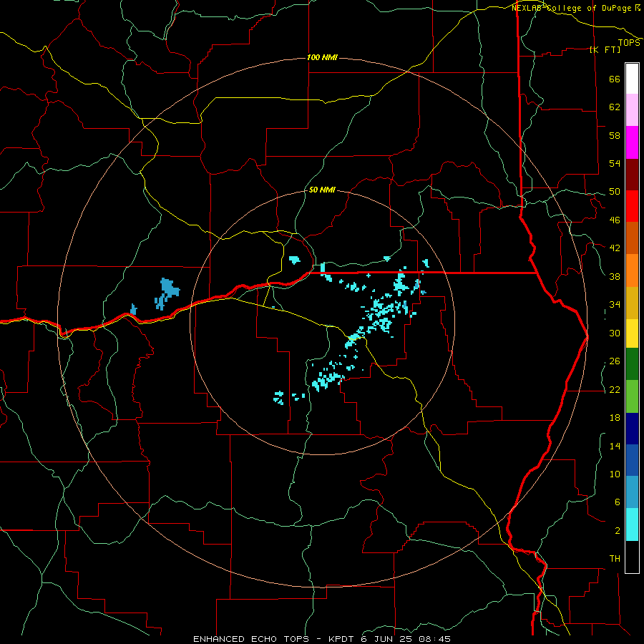The image size is (644, 644).
Task: Click the legend value "34"
Action: click(x=615, y=305)
